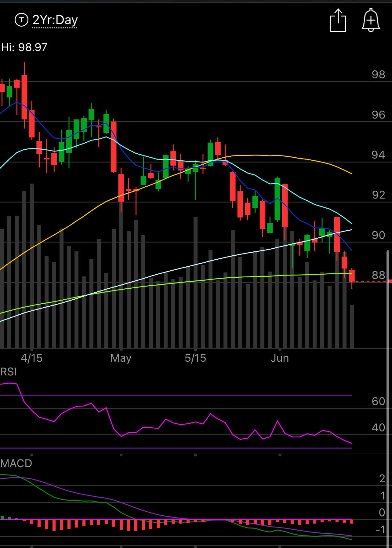Tap the 96 price axis label
Viewport: 392px width, 548px height.
click(x=378, y=115)
